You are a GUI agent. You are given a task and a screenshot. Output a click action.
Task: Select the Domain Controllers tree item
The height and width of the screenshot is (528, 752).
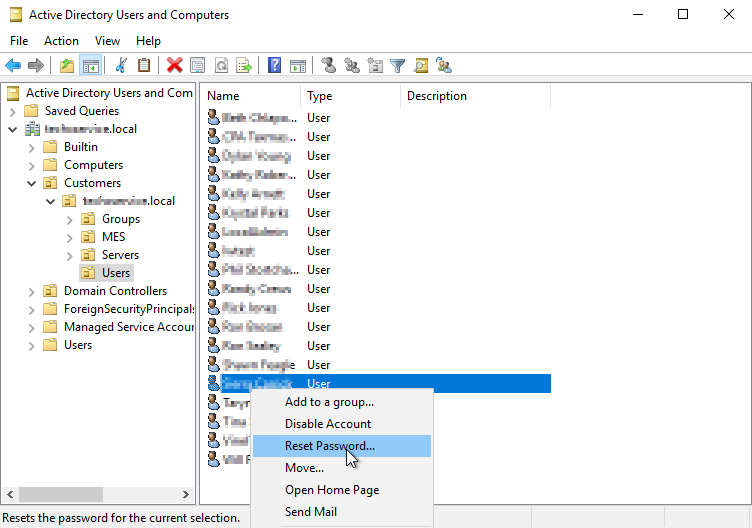click(x=116, y=291)
